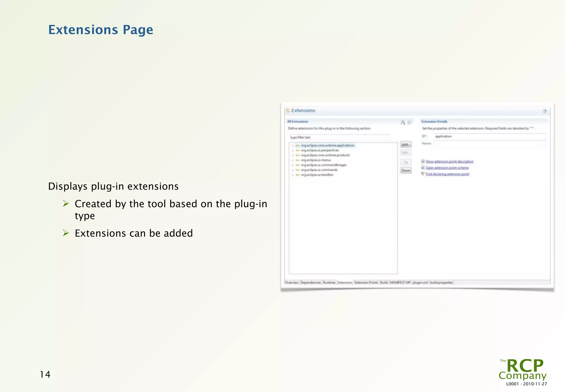565x392 pixels.
Task: Click the Extensions page title icon
Action: 288,110
